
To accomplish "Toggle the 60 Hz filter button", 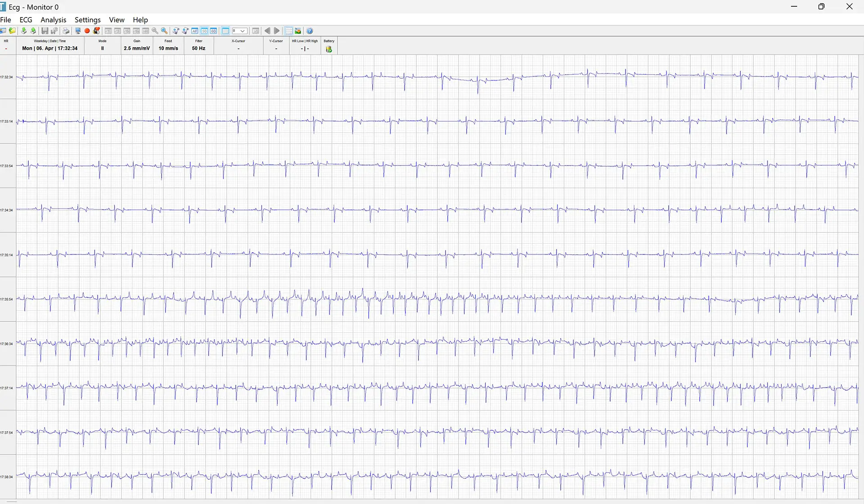I will [x=214, y=31].
